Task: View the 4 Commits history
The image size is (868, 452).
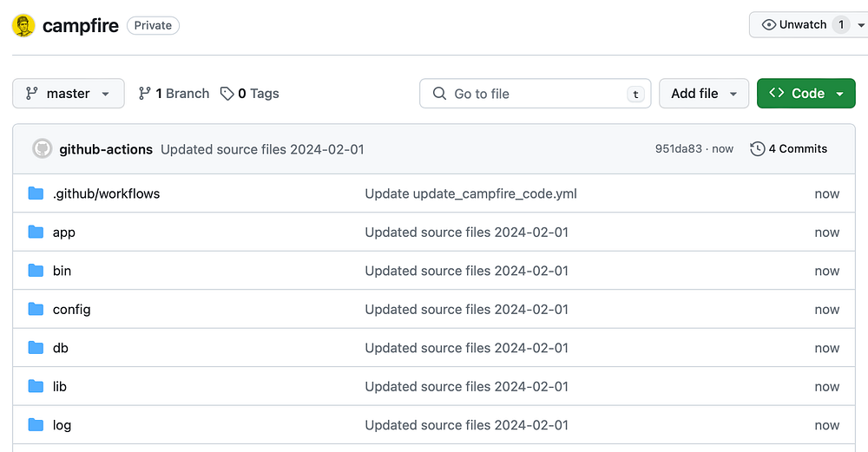Action: [798, 149]
